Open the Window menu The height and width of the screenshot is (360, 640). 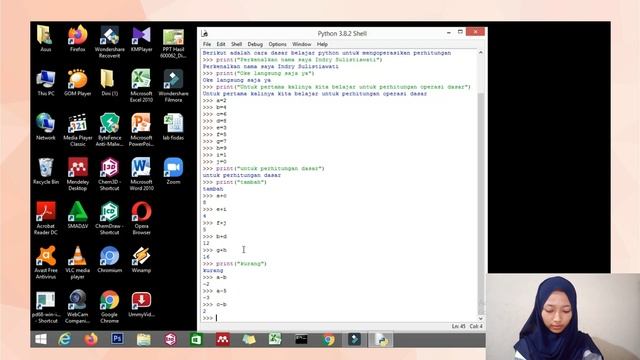(x=302, y=44)
